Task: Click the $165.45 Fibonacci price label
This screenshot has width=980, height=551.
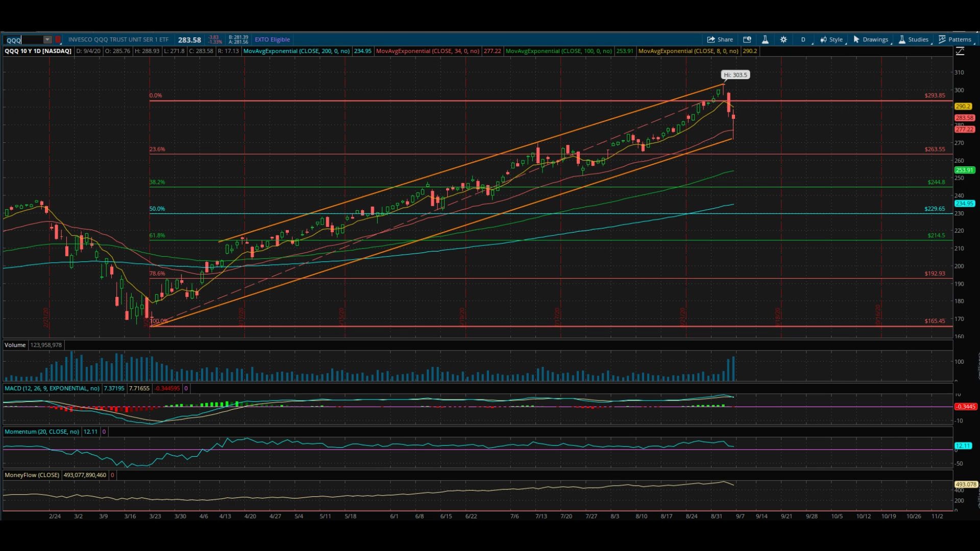Action: (935, 321)
